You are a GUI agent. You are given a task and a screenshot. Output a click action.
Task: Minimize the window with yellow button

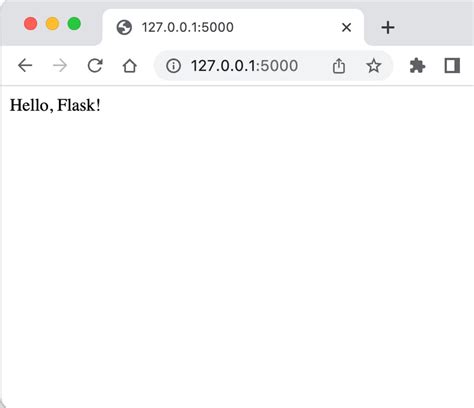point(52,24)
